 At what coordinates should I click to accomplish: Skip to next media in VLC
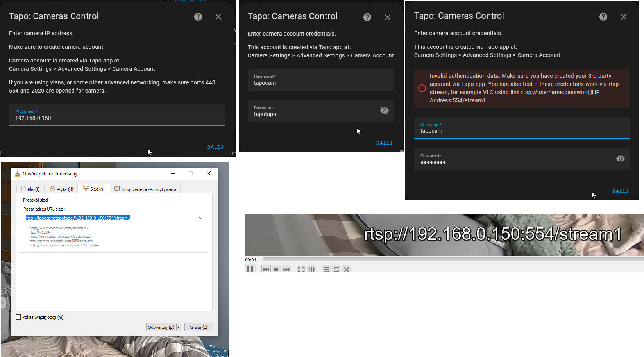286,269
